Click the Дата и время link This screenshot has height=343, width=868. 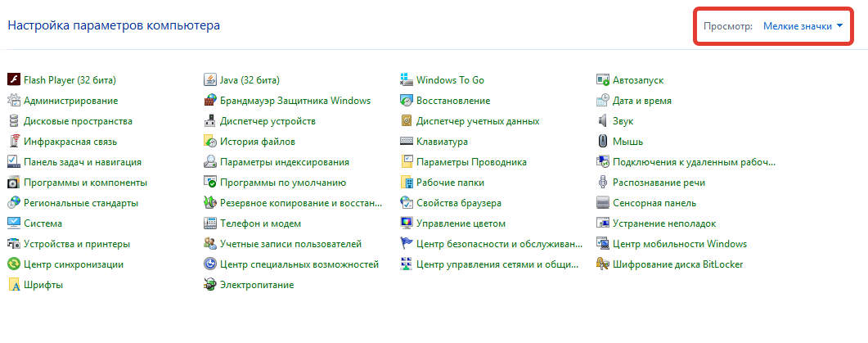click(x=642, y=101)
